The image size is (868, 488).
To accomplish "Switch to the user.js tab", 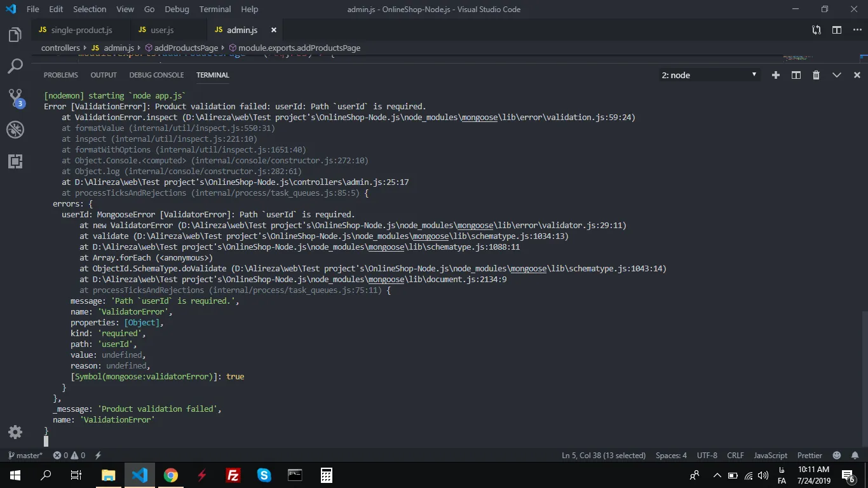I will pos(168,30).
